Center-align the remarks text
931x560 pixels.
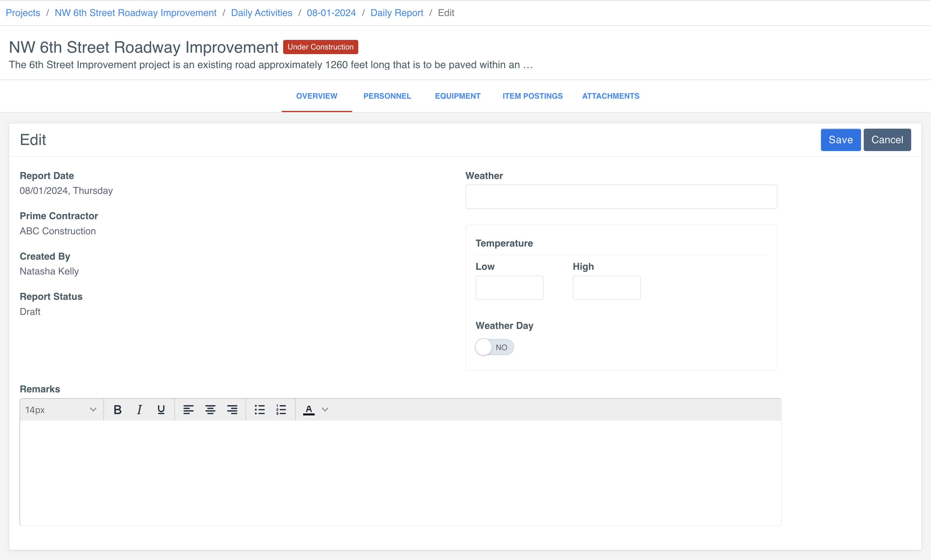(210, 410)
